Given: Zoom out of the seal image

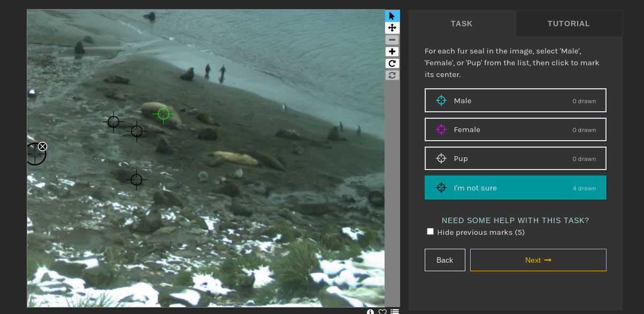Looking at the screenshot, I should click(x=392, y=40).
